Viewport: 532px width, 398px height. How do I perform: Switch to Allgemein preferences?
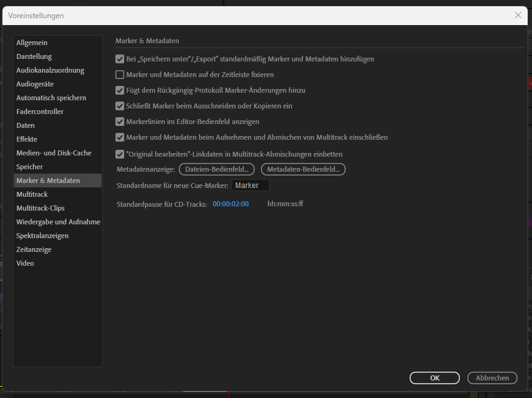click(x=32, y=42)
